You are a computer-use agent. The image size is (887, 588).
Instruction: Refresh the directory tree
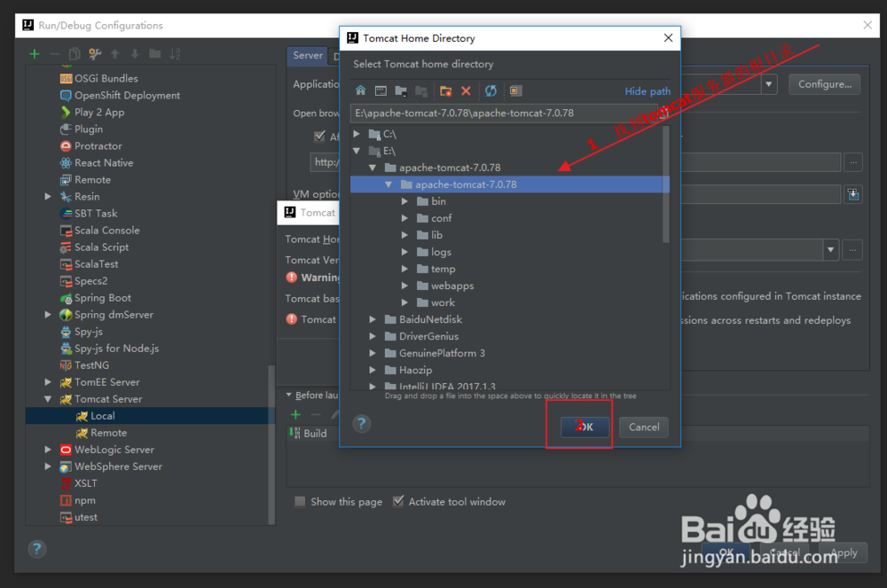[x=491, y=90]
